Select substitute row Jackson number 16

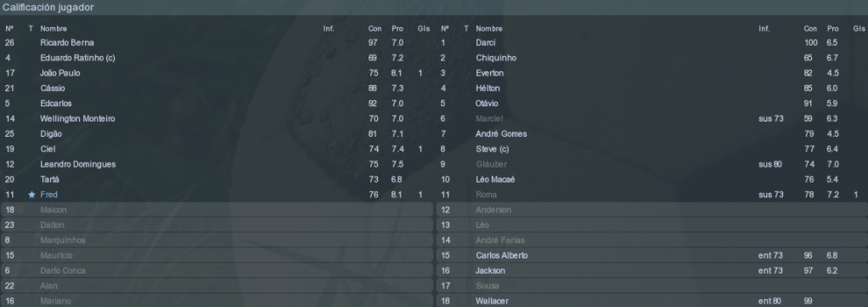click(652, 270)
